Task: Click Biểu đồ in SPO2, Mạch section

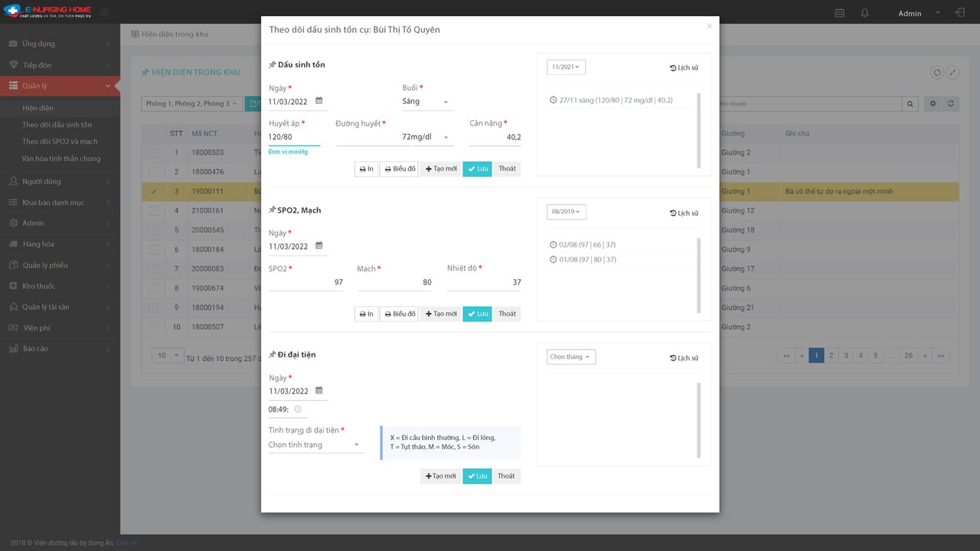Action: 399,314
